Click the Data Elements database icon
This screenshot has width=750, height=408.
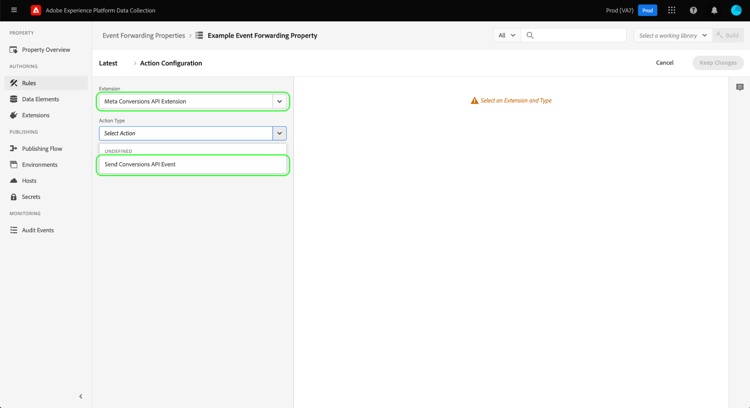point(13,99)
